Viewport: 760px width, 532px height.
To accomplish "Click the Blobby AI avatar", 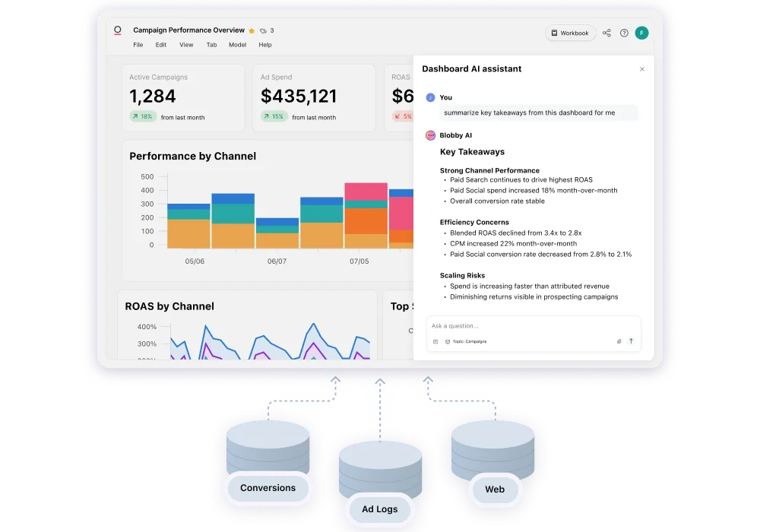I will [430, 135].
